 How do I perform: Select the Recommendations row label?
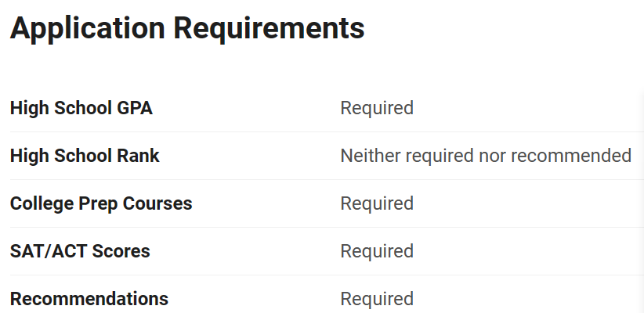[89, 299]
